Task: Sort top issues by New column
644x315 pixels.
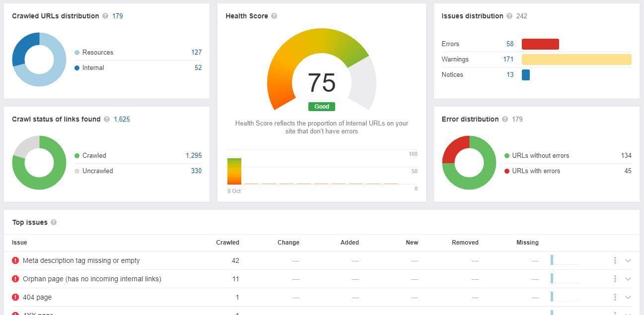Action: (412, 243)
